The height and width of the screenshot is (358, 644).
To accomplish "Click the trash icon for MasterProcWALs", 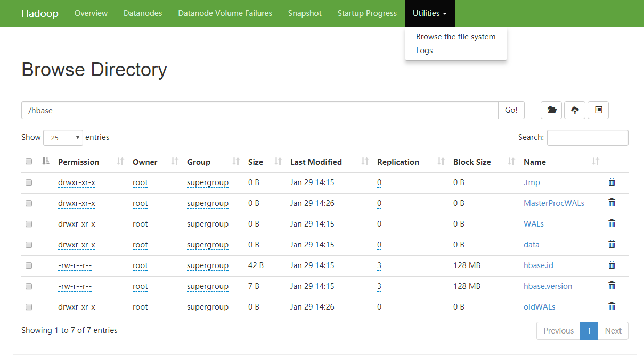I will (612, 203).
